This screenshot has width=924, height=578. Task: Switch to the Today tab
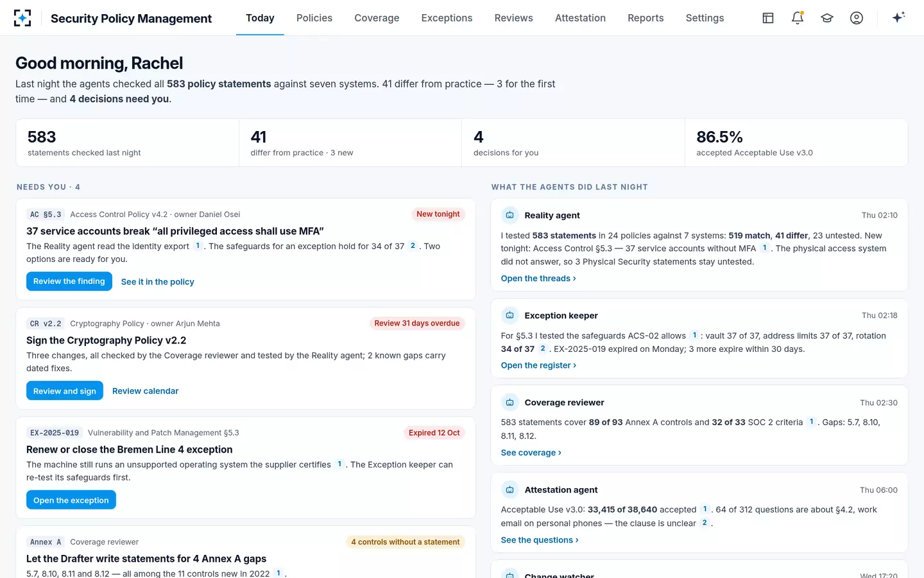pyautogui.click(x=260, y=18)
